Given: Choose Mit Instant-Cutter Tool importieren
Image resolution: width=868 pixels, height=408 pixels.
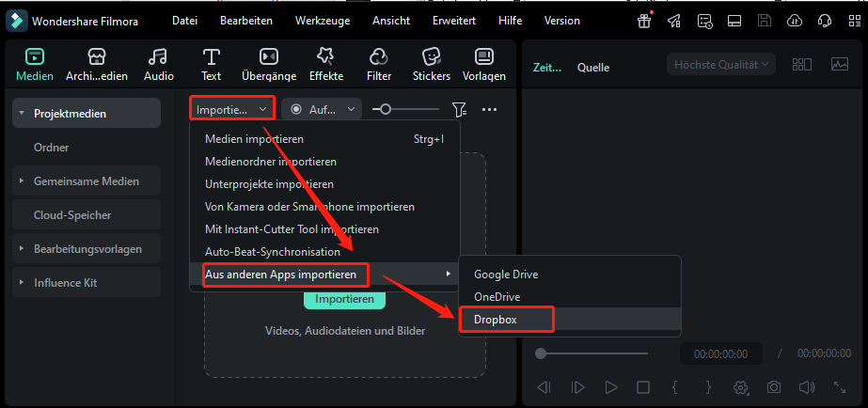Looking at the screenshot, I should 325,228.
